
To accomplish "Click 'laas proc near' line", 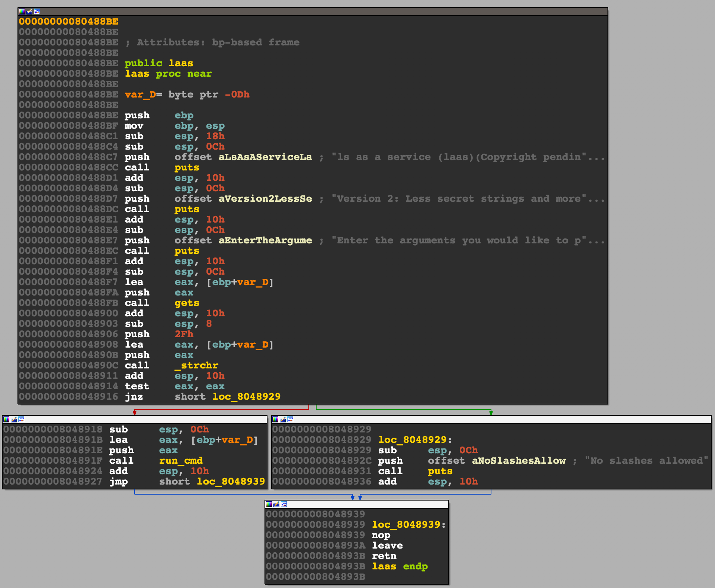I will pyautogui.click(x=168, y=74).
